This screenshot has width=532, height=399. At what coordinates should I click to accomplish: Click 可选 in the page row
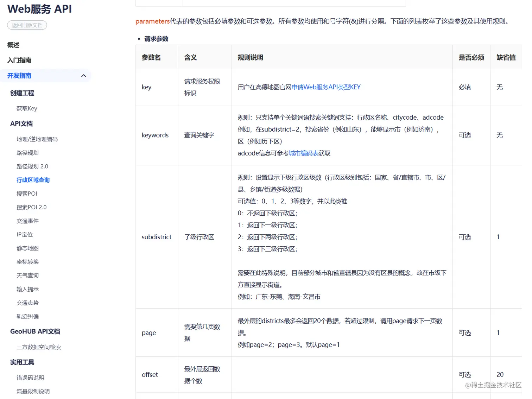(x=465, y=333)
